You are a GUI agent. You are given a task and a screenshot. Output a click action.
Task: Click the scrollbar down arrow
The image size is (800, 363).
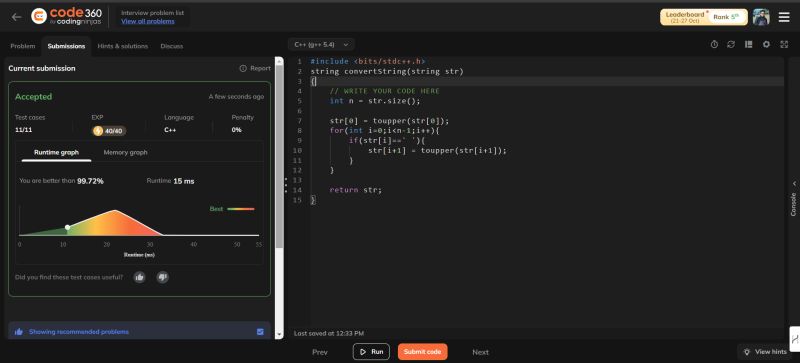279,335
